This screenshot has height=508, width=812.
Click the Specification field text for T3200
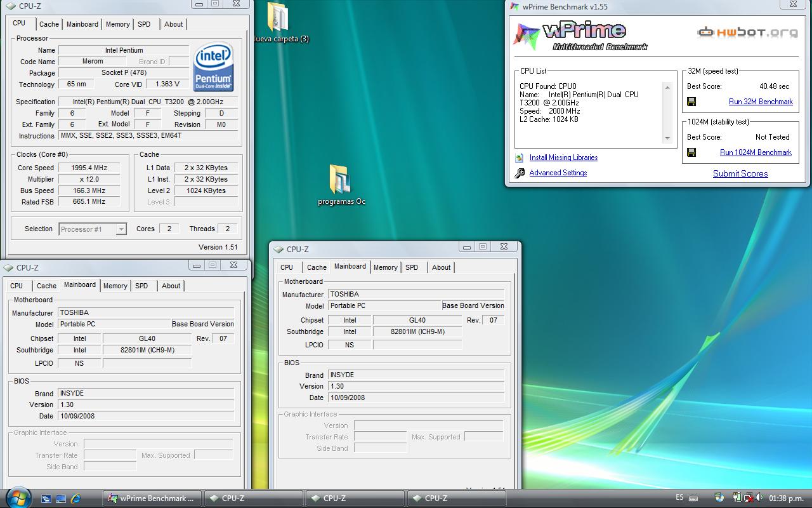pyautogui.click(x=148, y=102)
